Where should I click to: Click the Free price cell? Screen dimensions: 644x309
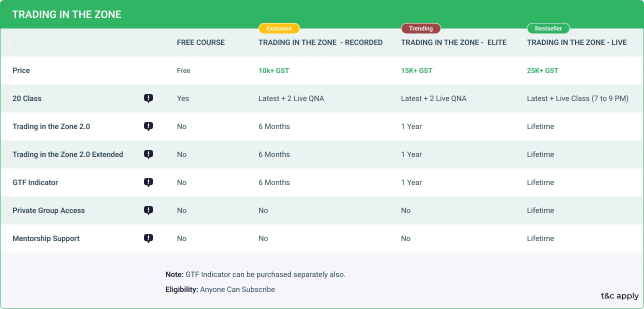pyautogui.click(x=183, y=70)
